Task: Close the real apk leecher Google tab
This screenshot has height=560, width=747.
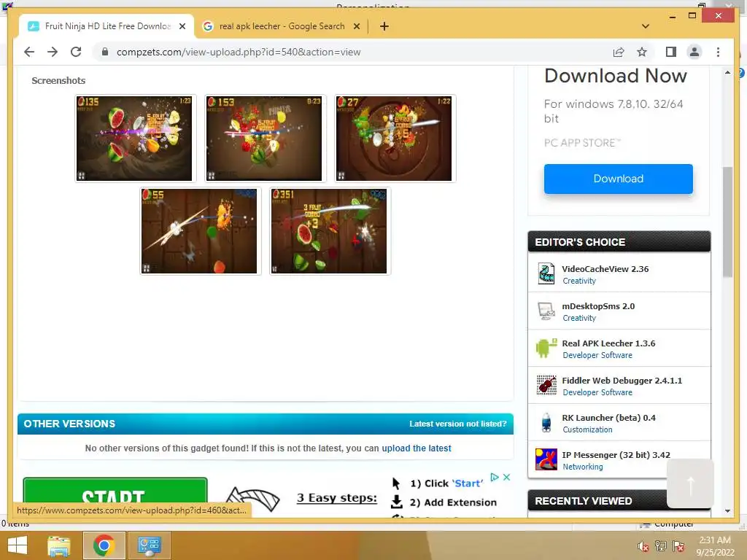Action: 356,26
